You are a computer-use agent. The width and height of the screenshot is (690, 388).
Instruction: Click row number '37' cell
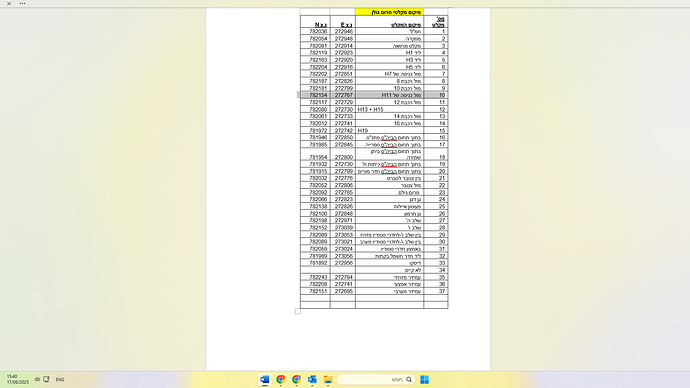point(436,291)
